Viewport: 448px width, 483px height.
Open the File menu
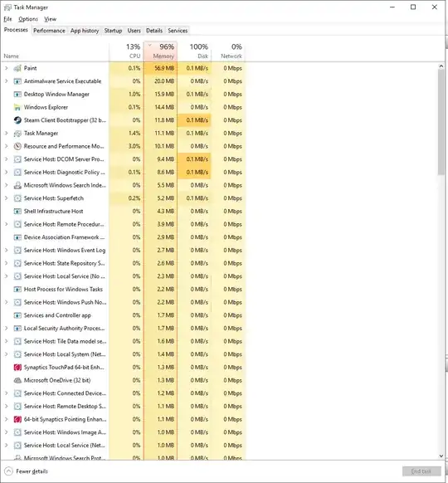click(x=7, y=19)
